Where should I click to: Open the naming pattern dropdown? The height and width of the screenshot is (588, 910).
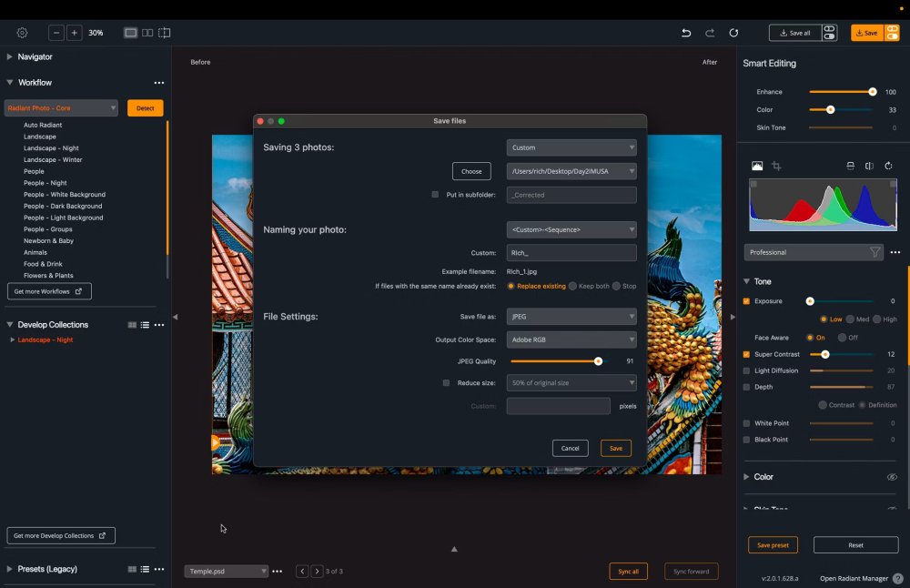(571, 229)
